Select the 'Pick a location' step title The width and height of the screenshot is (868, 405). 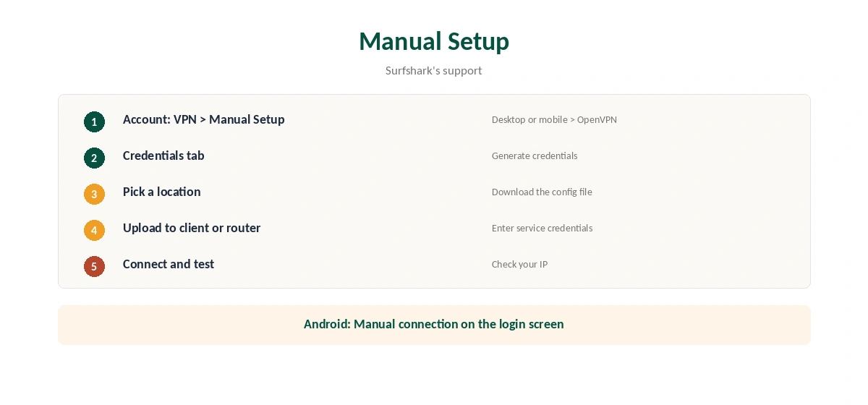coord(161,192)
